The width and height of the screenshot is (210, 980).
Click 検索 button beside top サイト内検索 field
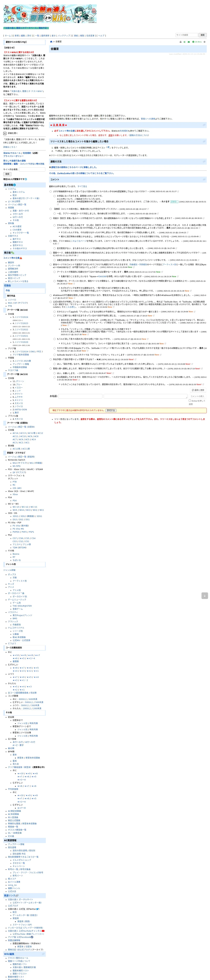click(x=203, y=35)
